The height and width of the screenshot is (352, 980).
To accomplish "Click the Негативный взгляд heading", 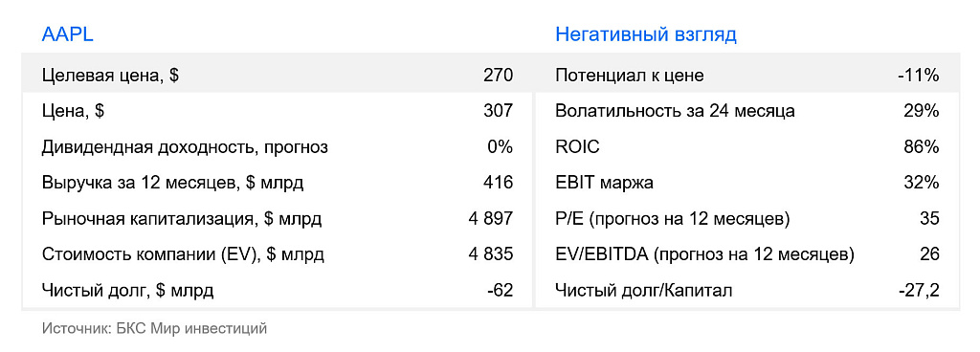I will tap(646, 35).
